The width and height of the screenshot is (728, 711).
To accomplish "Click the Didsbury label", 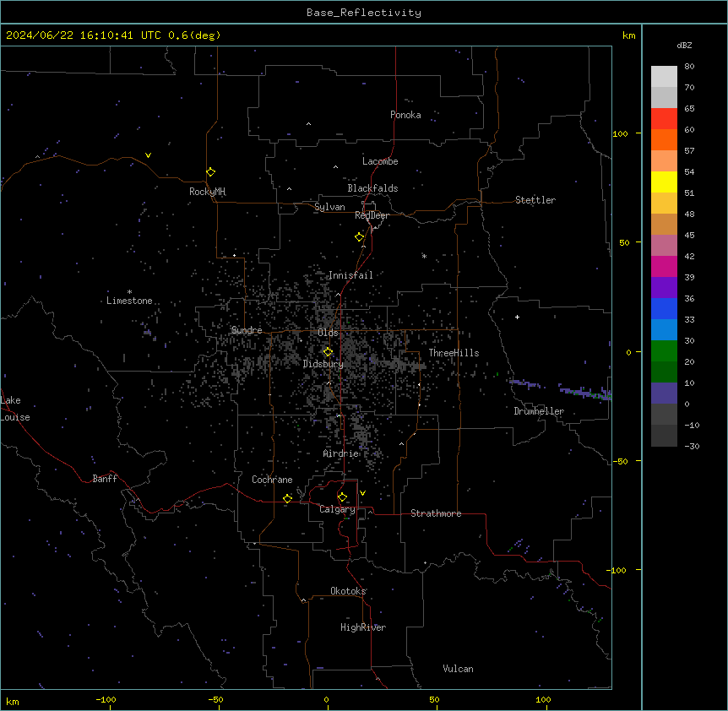I will pyautogui.click(x=323, y=364).
